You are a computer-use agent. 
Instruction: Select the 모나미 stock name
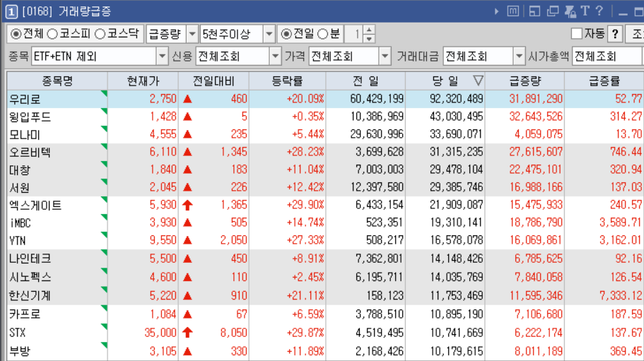pyautogui.click(x=25, y=134)
